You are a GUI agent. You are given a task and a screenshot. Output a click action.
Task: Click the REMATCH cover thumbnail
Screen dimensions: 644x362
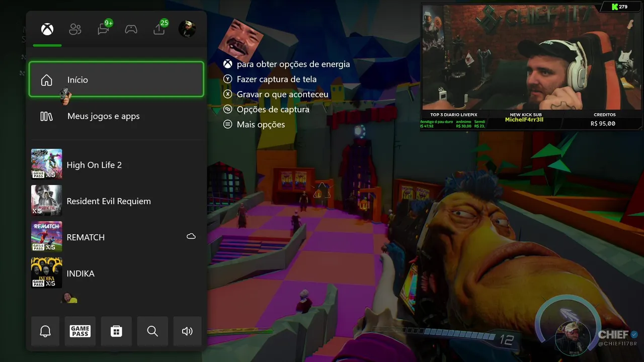coord(47,237)
